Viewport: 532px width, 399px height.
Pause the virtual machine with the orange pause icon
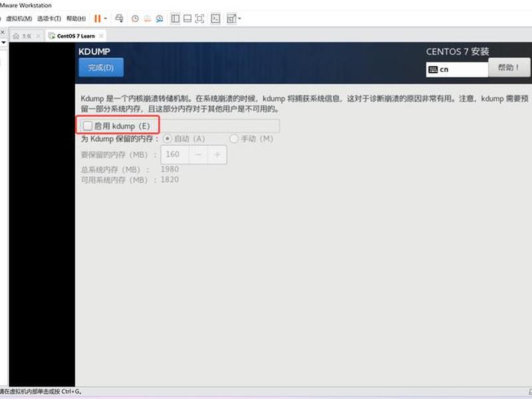click(x=97, y=19)
